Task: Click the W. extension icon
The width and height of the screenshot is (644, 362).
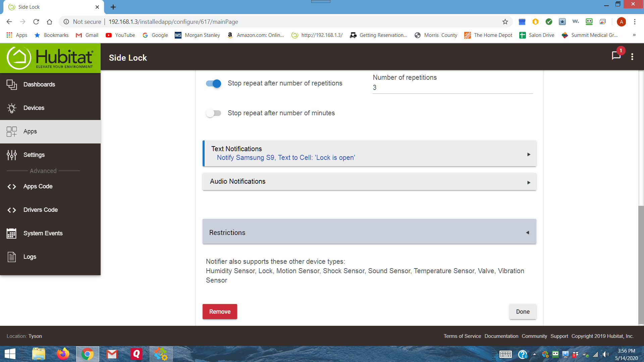Action: tap(576, 22)
